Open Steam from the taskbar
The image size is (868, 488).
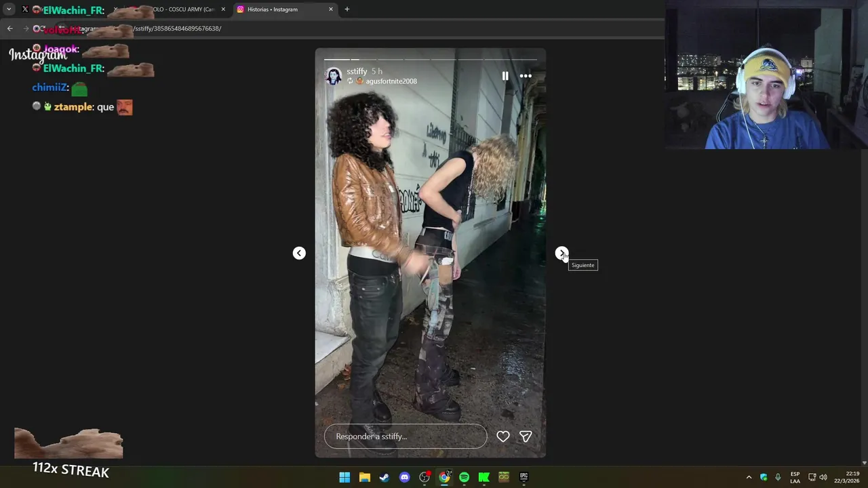[x=384, y=477]
